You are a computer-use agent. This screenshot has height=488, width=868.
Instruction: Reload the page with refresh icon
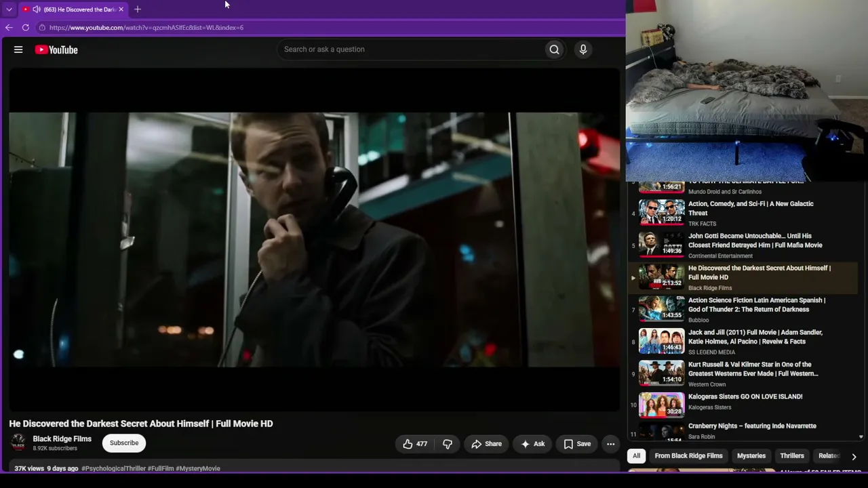[x=26, y=28]
